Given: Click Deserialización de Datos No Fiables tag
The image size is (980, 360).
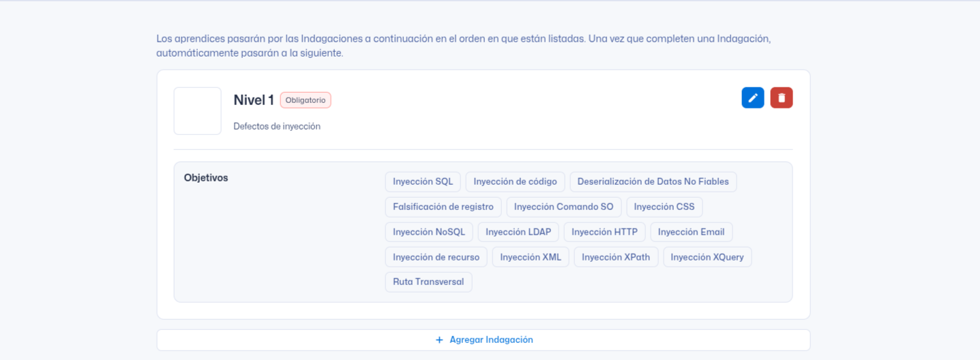Looking at the screenshot, I should pyautogui.click(x=653, y=182).
